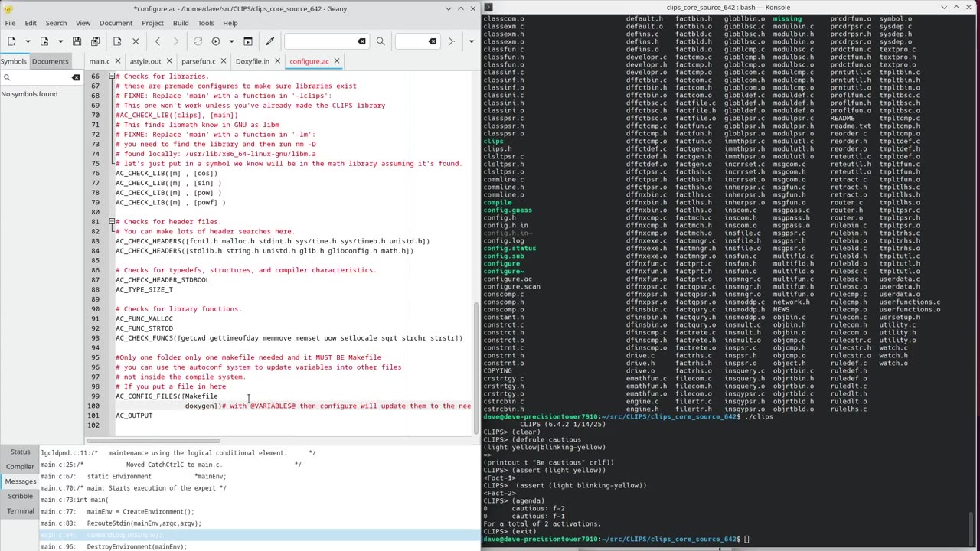Clear the sidebar symbol filter
The height and width of the screenshot is (551, 980).
pos(76,77)
